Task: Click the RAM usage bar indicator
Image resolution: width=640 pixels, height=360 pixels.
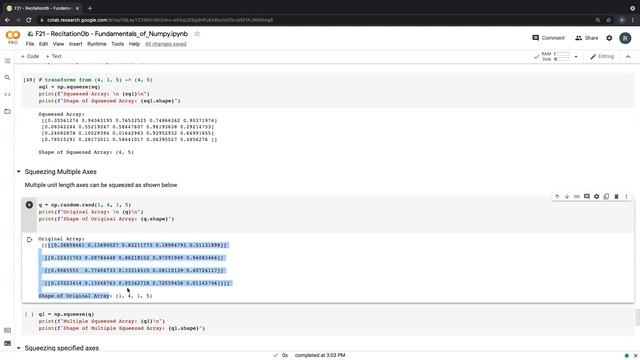Action: coord(562,54)
